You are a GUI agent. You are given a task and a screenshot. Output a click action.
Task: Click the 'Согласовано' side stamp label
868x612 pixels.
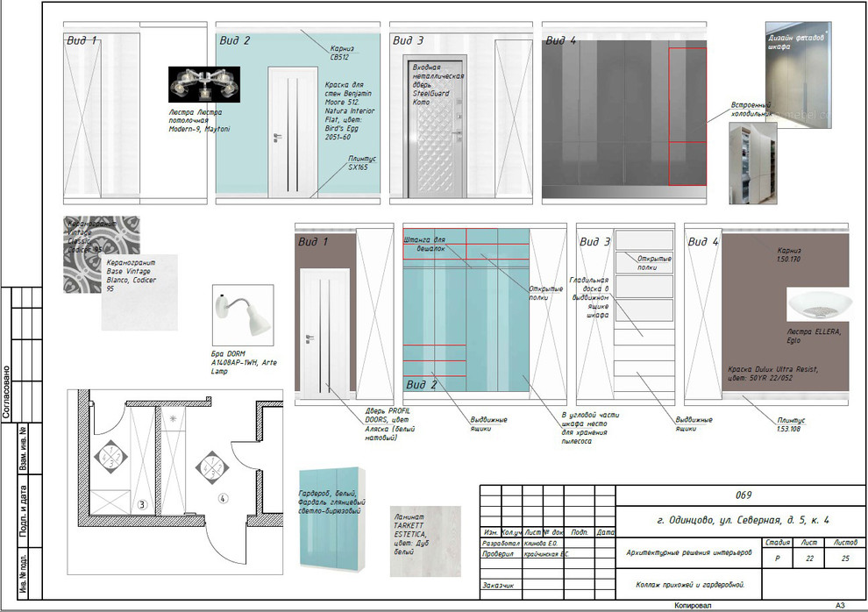(x=7, y=394)
